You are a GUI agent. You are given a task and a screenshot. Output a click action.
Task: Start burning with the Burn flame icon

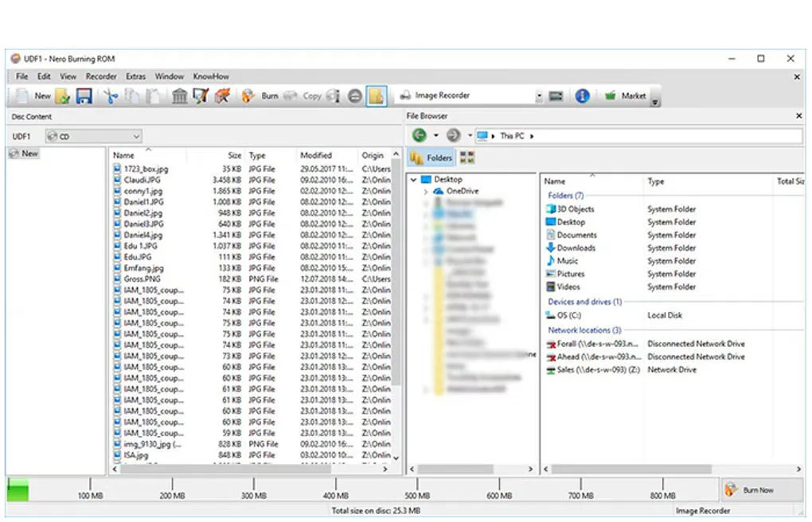tap(248, 96)
